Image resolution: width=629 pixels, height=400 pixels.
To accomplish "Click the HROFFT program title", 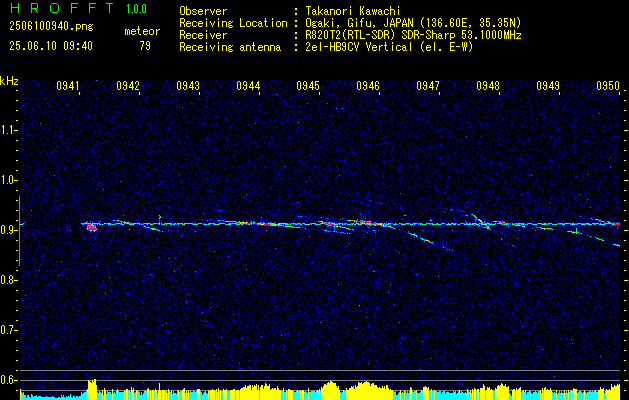I will (62, 8).
